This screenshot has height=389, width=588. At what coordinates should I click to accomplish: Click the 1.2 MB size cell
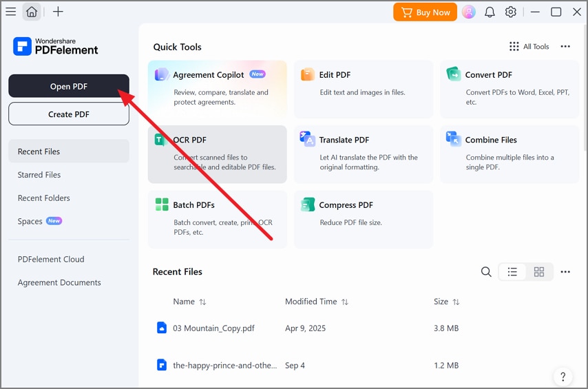[x=446, y=366]
